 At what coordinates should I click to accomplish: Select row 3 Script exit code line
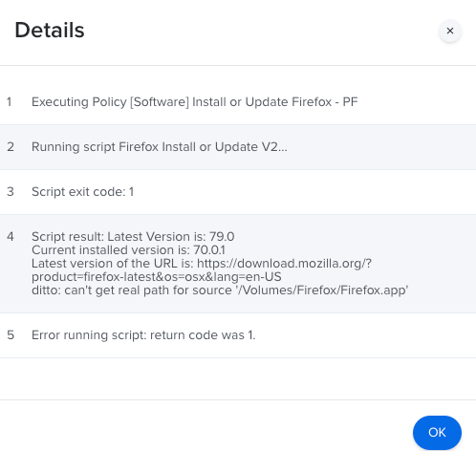point(238,192)
